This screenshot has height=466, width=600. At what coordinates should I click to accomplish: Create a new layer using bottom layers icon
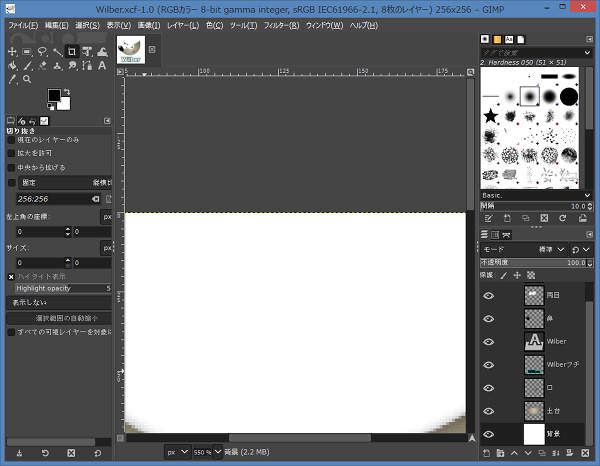click(x=487, y=453)
